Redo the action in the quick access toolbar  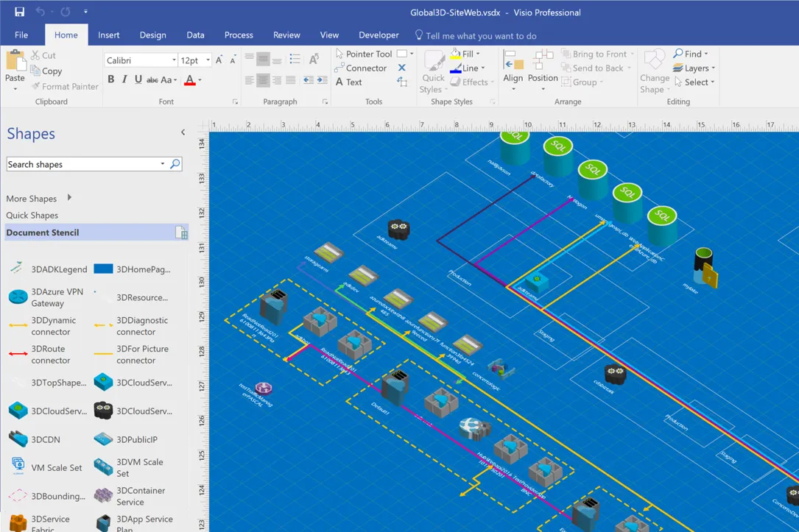click(x=66, y=12)
